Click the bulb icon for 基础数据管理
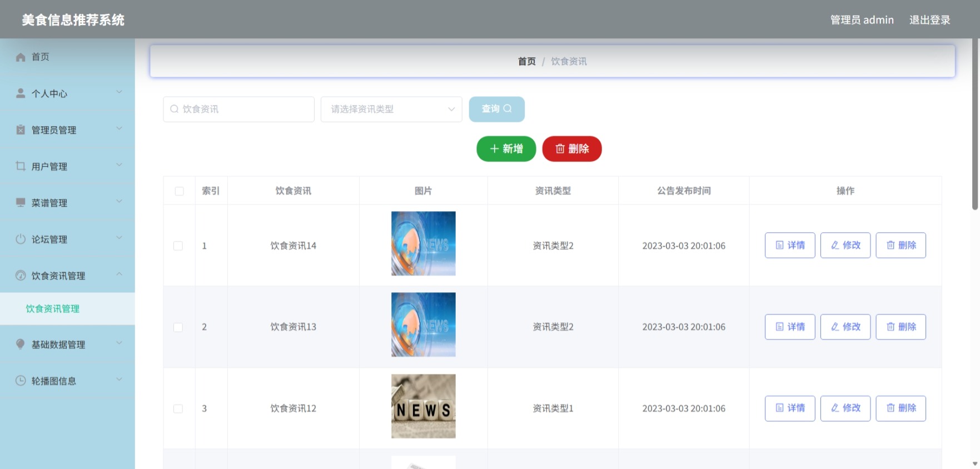980x469 pixels. (21, 344)
